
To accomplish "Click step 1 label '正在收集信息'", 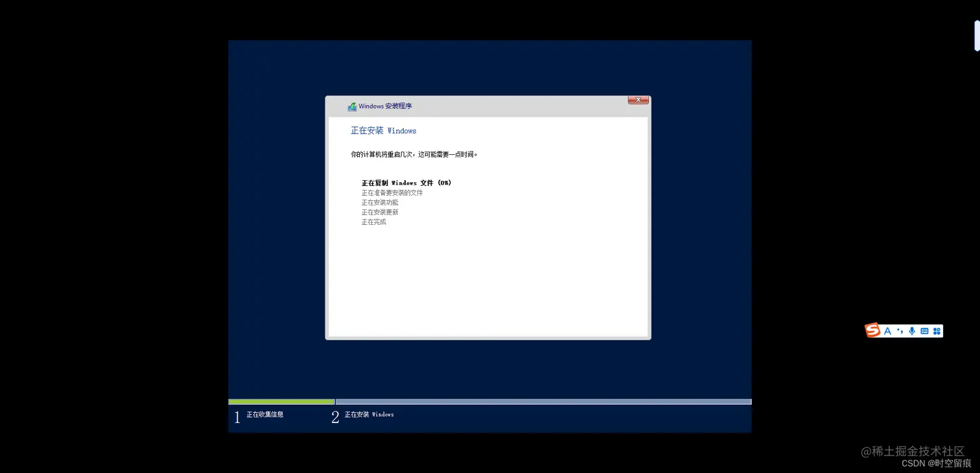I will (x=264, y=415).
